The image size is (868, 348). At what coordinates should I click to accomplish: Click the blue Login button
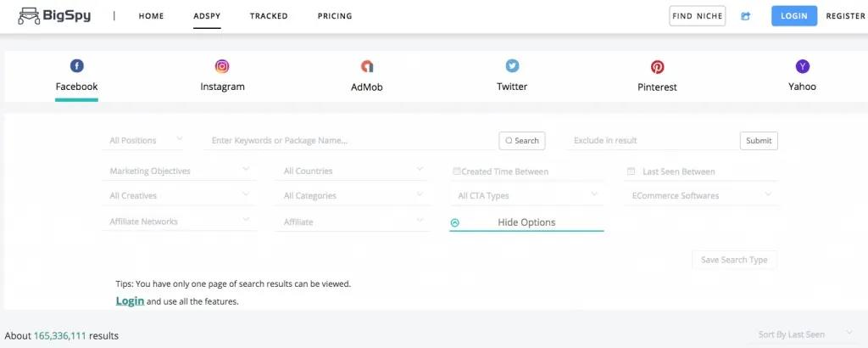click(793, 16)
